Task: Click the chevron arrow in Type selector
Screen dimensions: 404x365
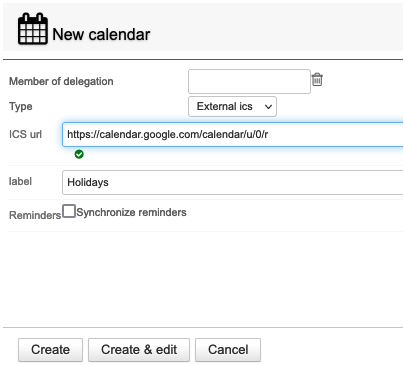Action: click(268, 107)
